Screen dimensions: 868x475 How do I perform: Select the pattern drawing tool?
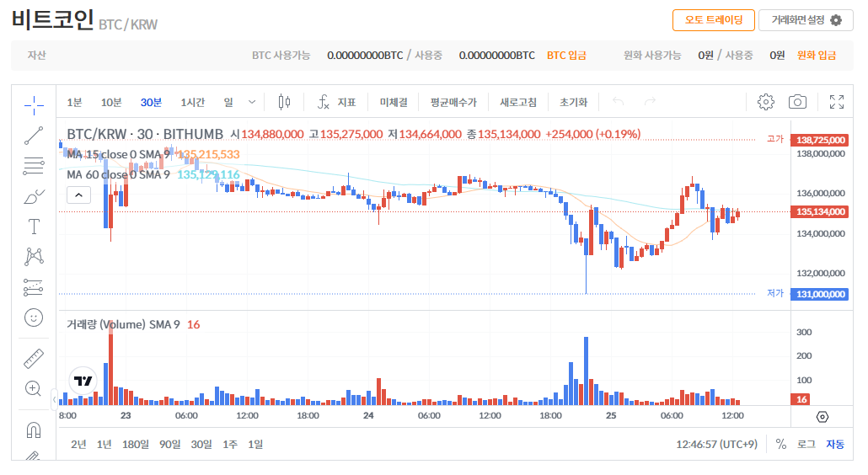(34, 257)
